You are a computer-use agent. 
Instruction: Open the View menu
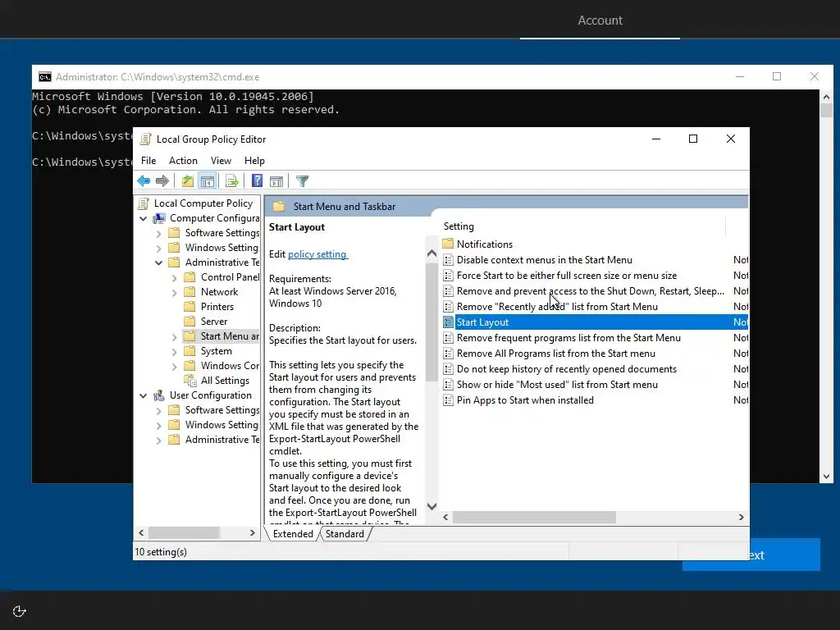221,161
